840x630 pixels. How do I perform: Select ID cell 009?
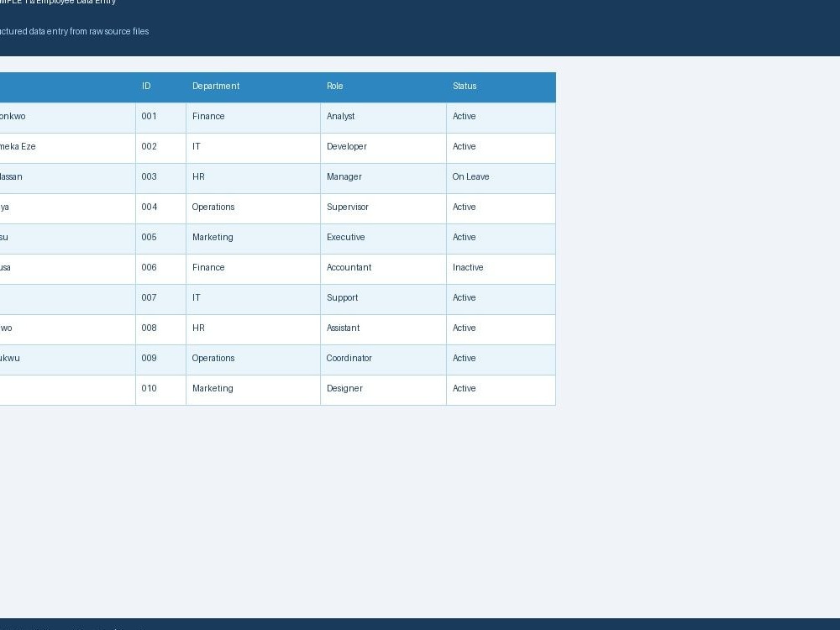click(160, 360)
